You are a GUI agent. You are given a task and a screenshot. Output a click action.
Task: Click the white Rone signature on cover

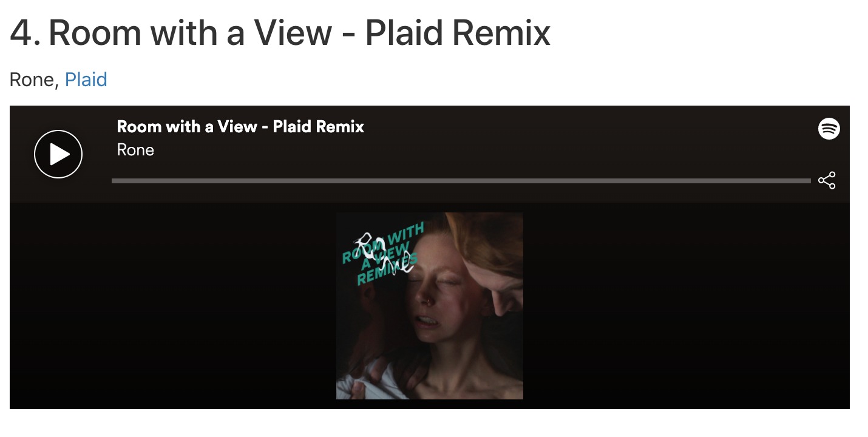coord(386,252)
